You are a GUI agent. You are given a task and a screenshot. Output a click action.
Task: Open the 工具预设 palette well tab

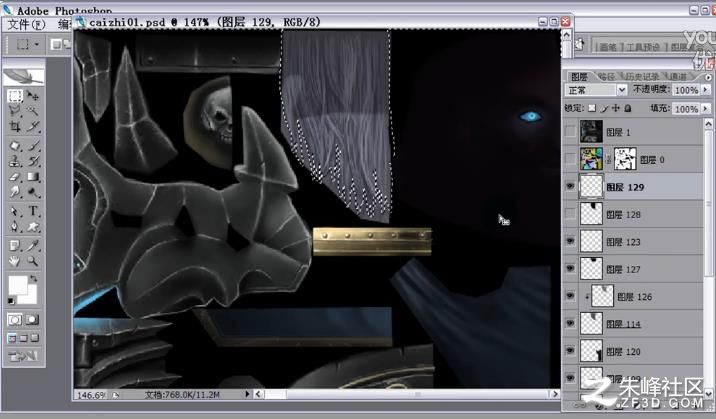click(x=643, y=47)
